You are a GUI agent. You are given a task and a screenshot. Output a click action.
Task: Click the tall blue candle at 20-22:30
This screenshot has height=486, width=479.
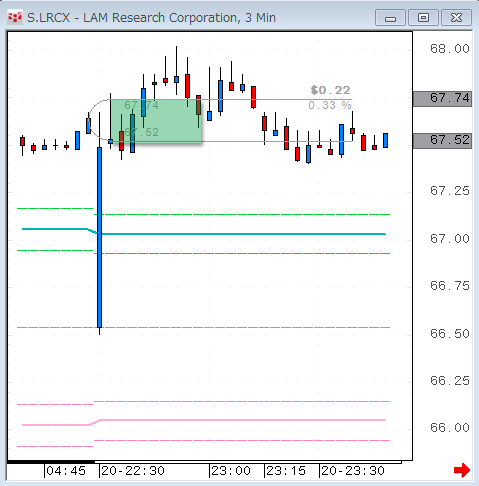pyautogui.click(x=99, y=237)
